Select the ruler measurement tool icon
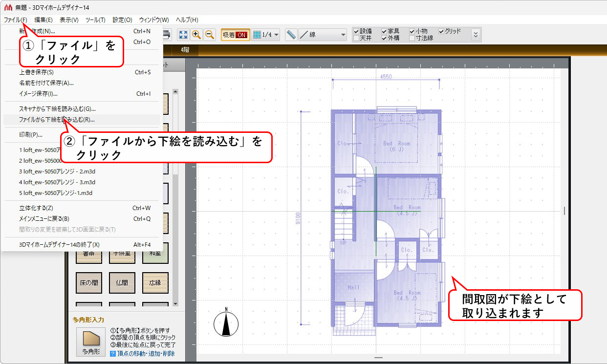The height and width of the screenshot is (364, 607). tap(291, 35)
